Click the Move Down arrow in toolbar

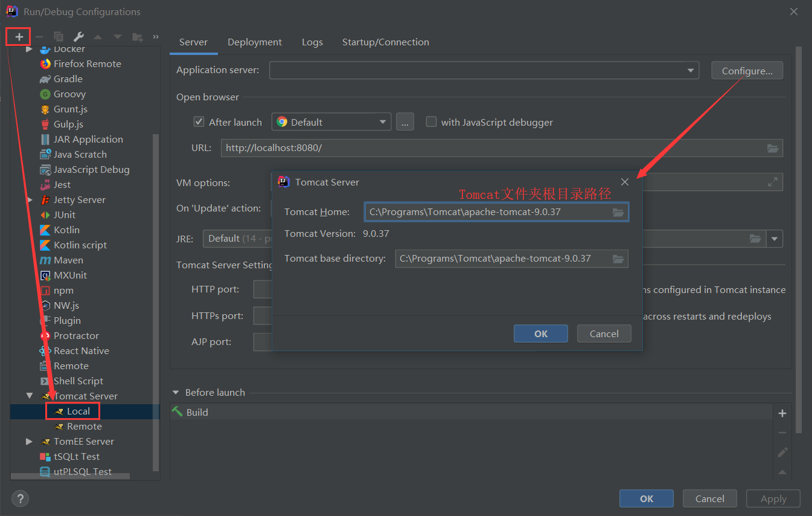(118, 37)
